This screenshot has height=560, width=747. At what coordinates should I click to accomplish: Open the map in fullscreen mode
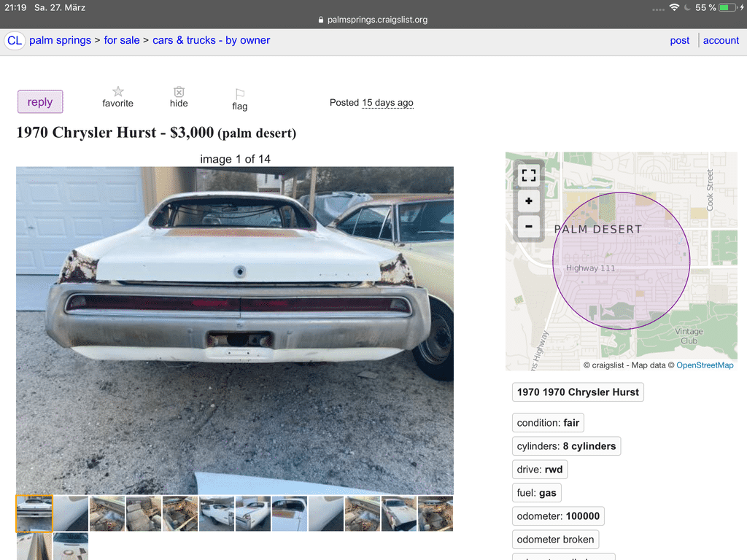528,175
